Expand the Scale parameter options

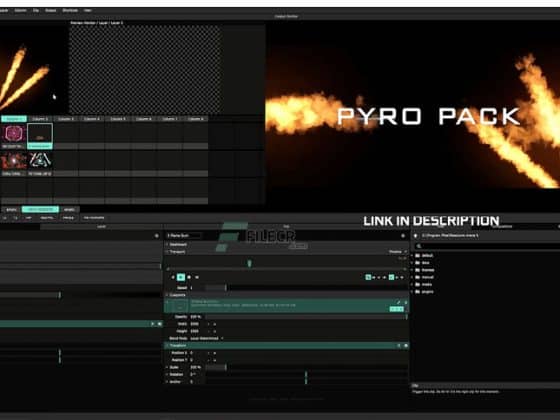(167, 367)
